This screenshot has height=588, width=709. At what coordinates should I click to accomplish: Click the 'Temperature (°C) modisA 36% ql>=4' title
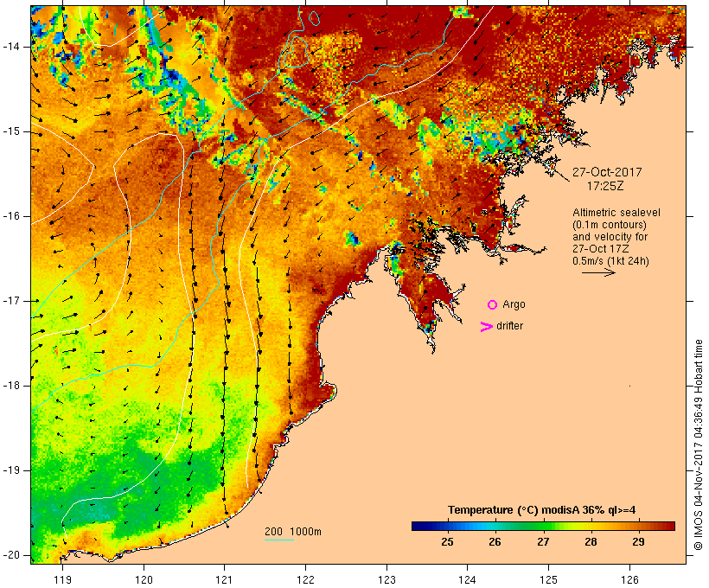[542, 510]
